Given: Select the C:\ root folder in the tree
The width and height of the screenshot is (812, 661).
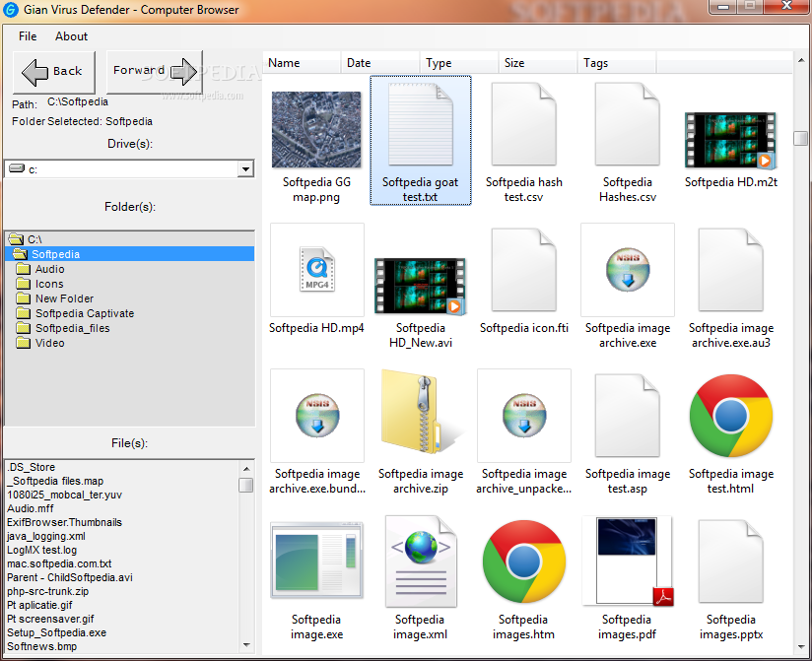Looking at the screenshot, I should point(34,239).
